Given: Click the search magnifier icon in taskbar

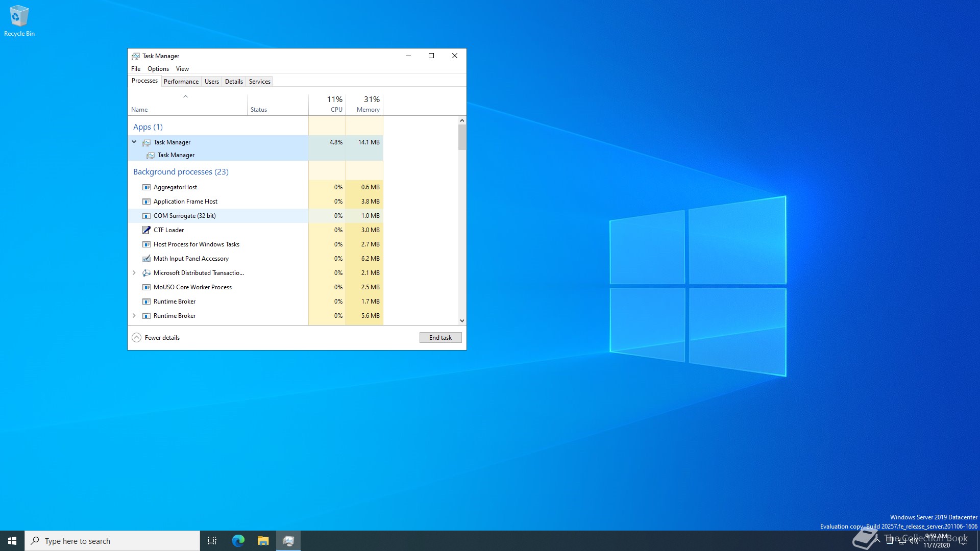Looking at the screenshot, I should (x=35, y=541).
